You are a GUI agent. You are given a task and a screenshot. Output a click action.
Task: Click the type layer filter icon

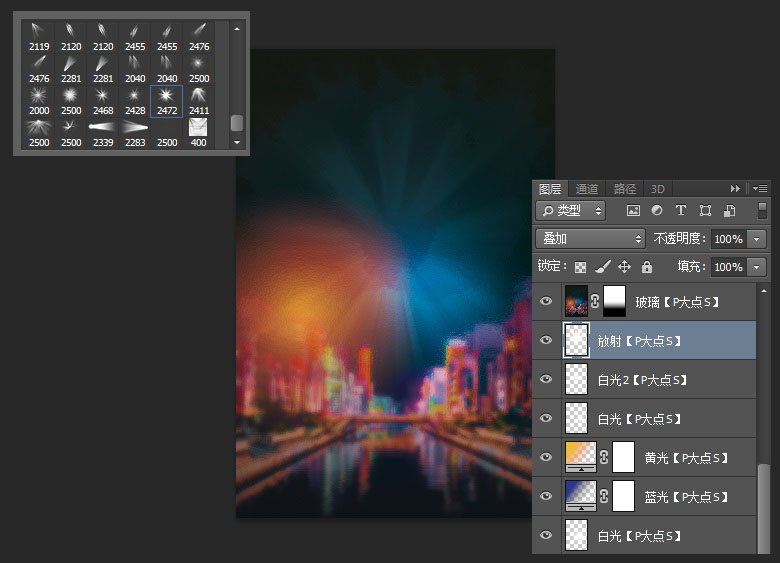(x=681, y=211)
